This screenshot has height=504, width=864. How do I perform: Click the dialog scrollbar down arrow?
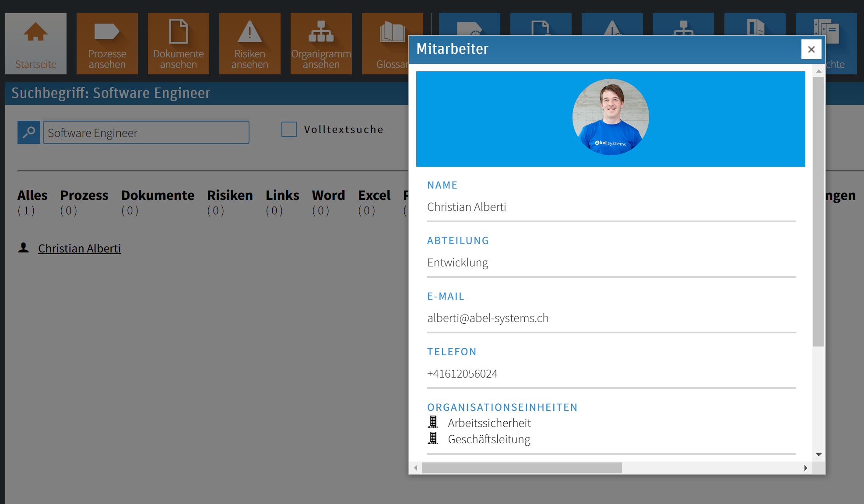click(818, 455)
